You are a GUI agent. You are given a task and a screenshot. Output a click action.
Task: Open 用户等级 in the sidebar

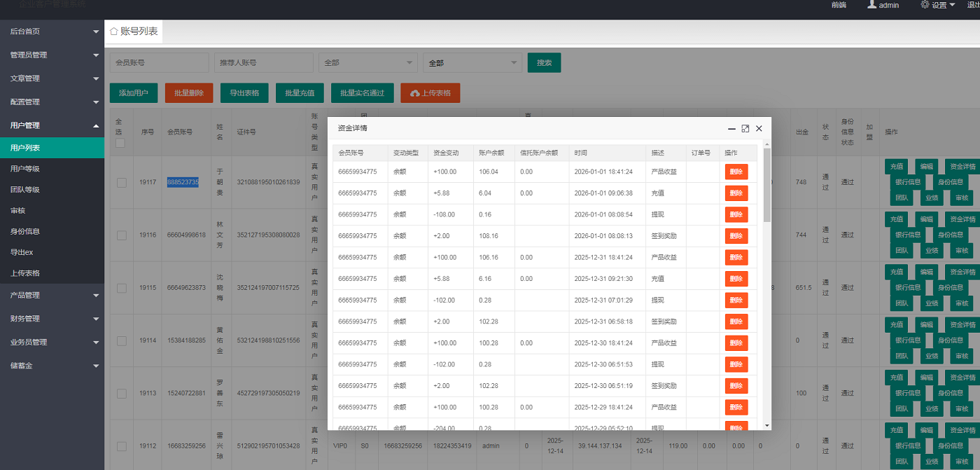coord(25,169)
